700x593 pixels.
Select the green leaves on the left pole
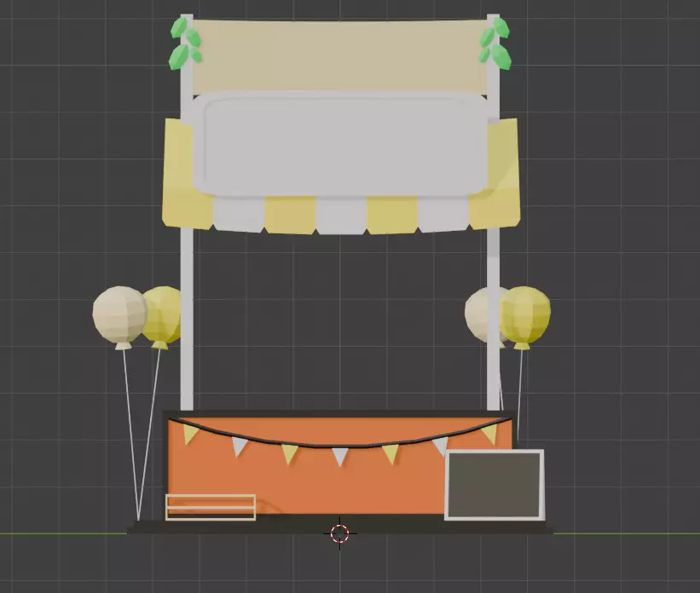pos(185,43)
